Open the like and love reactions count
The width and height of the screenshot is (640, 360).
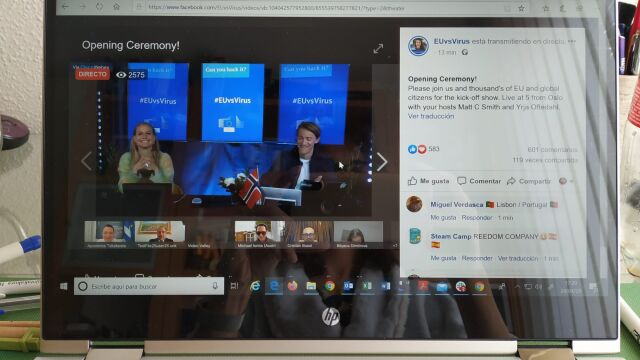click(424, 149)
